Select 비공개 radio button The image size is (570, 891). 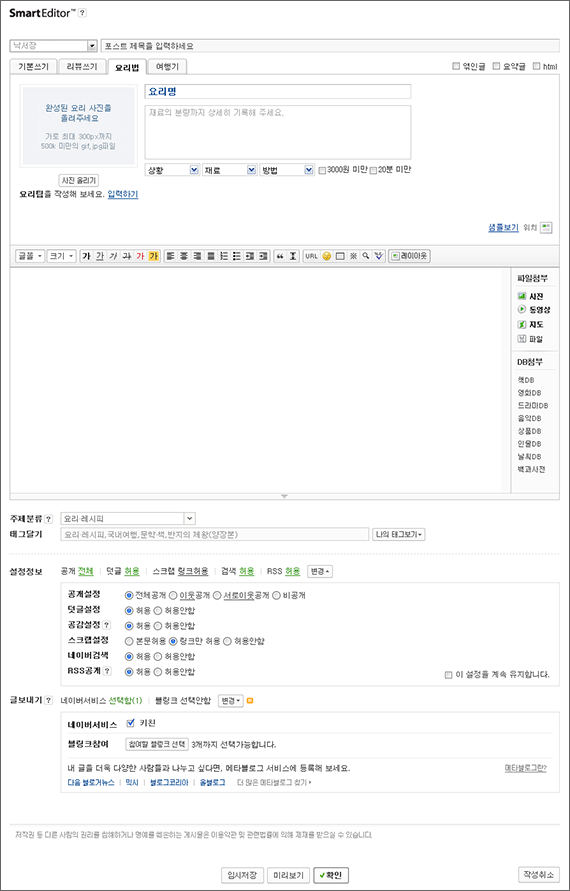pyautogui.click(x=276, y=596)
